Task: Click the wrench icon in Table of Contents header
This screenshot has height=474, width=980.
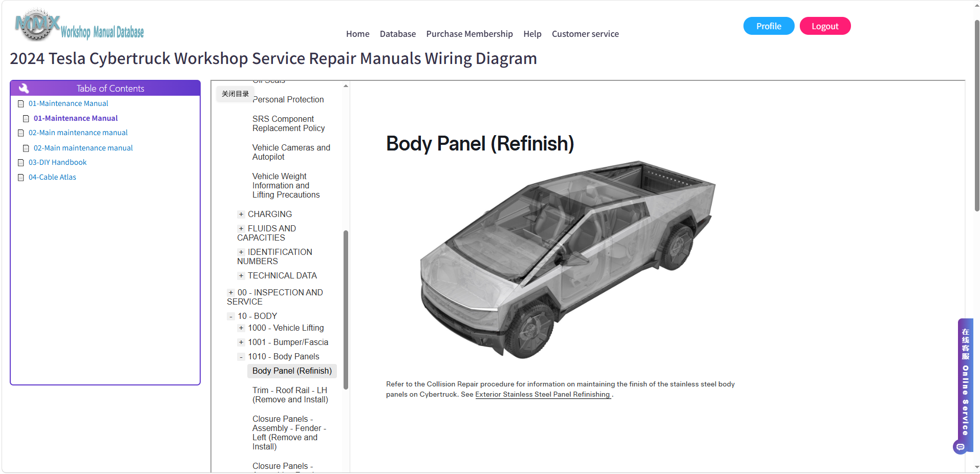Action: click(x=24, y=88)
